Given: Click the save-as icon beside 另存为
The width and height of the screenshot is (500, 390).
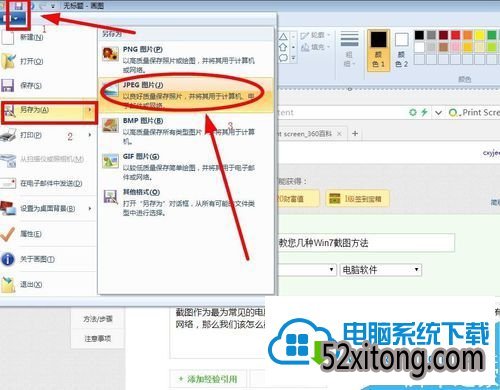Looking at the screenshot, I should 9,110.
